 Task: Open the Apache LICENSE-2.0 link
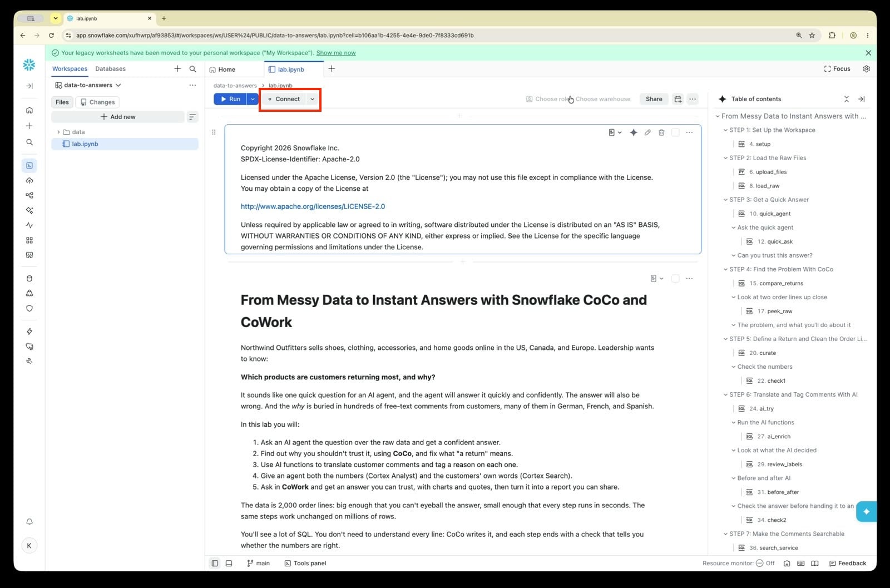click(x=313, y=206)
